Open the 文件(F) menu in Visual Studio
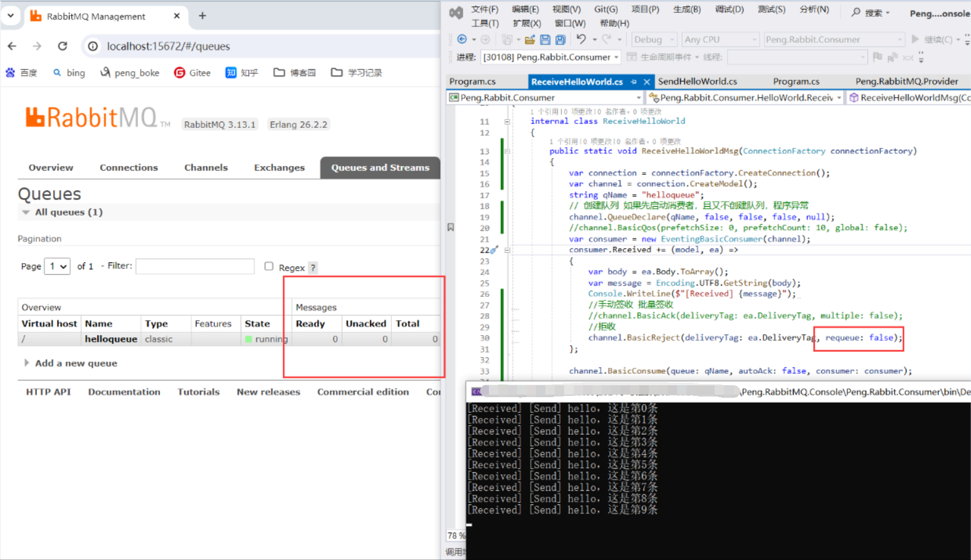The image size is (971, 560). point(485,9)
